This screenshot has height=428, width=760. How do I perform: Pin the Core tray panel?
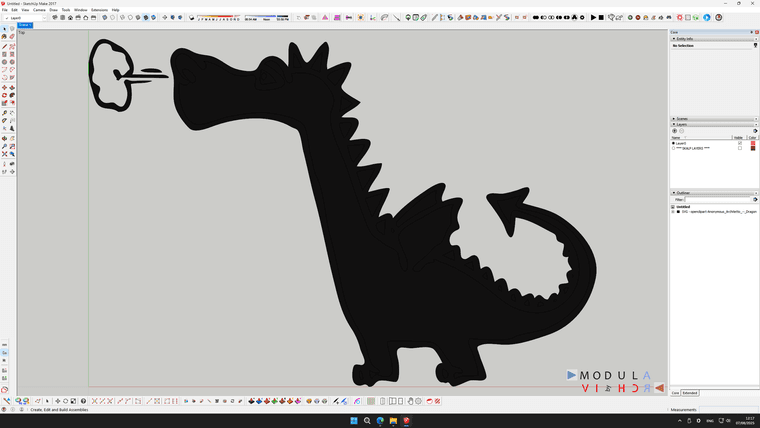click(x=751, y=32)
